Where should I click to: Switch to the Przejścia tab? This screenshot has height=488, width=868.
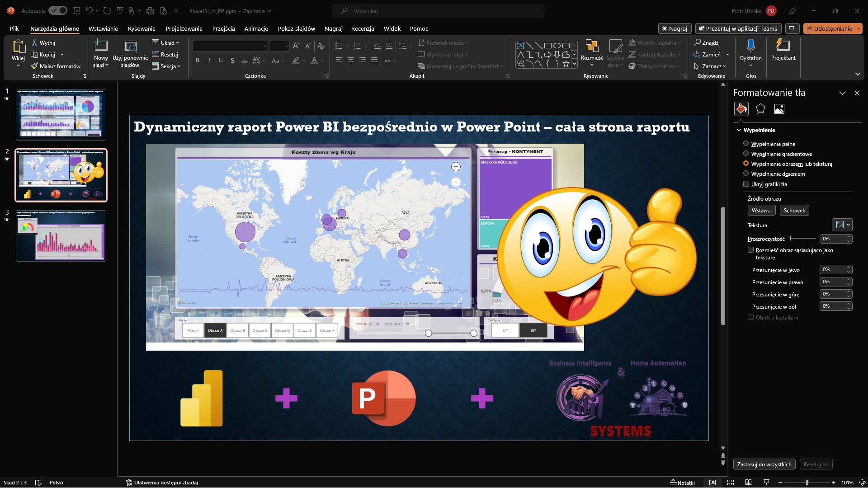224,28
